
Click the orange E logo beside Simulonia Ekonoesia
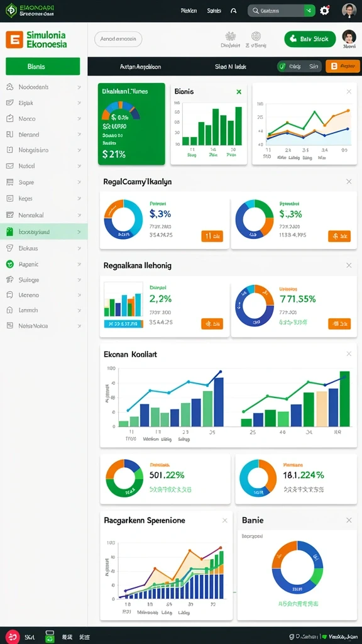tap(14, 40)
